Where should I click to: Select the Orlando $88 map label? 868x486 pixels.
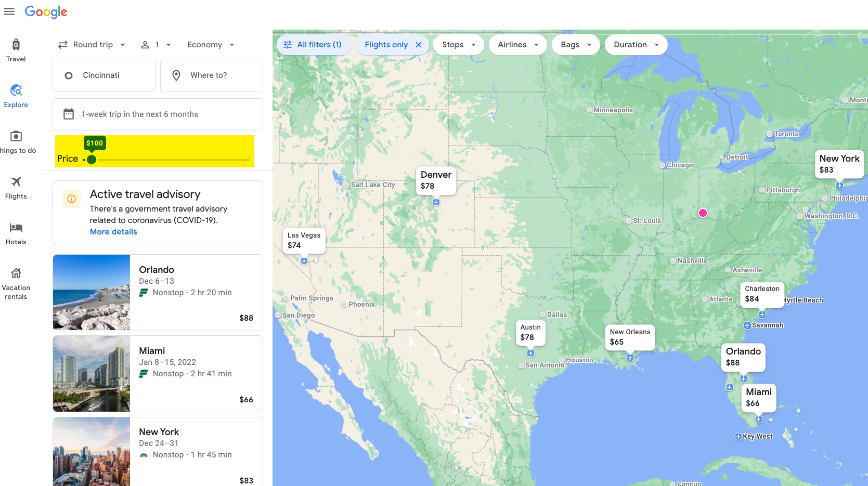743,357
